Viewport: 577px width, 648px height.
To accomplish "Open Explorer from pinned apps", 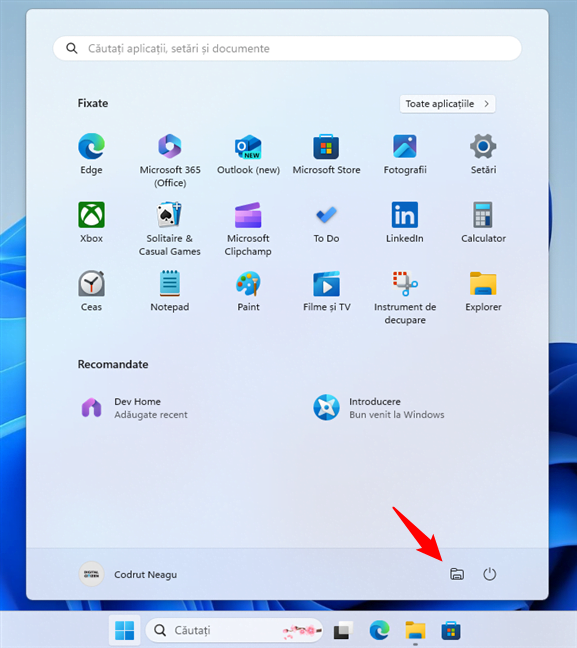I will click(x=483, y=291).
